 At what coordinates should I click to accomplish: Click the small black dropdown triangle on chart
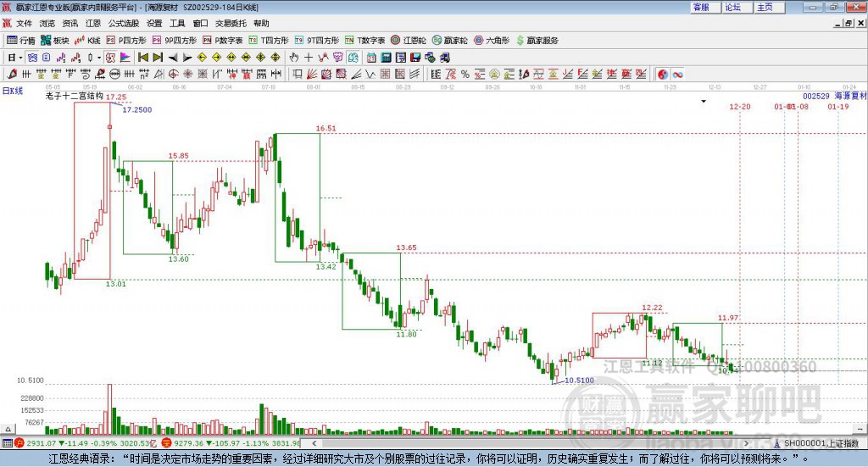704,101
